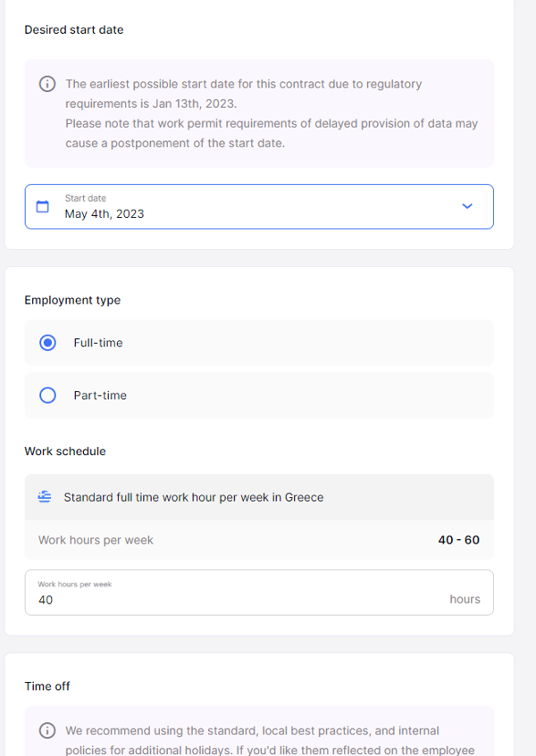Click the value 40 in the work hours field
The width and height of the screenshot is (536, 756).
pos(46,600)
